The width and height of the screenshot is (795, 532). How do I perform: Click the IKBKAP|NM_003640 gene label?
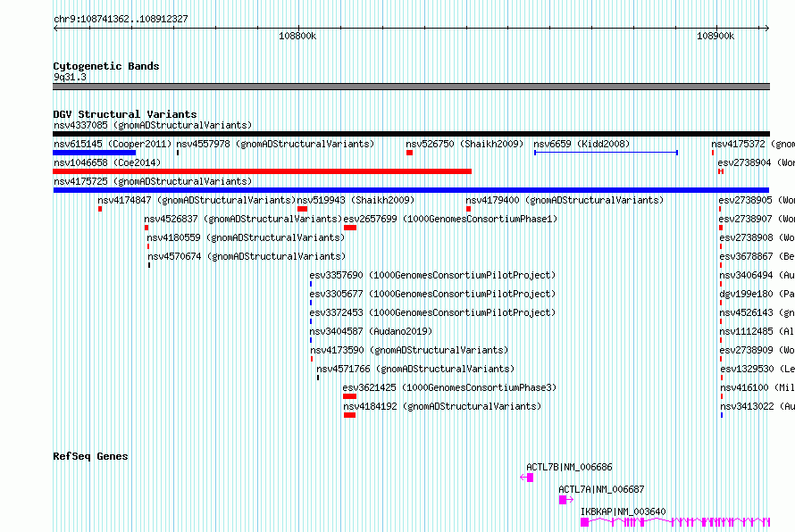[623, 511]
